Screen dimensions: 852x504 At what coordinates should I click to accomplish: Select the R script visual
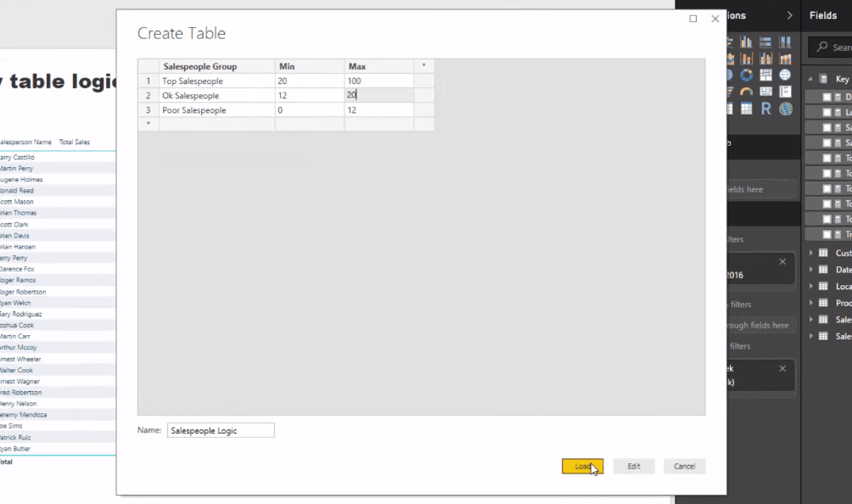pyautogui.click(x=765, y=109)
